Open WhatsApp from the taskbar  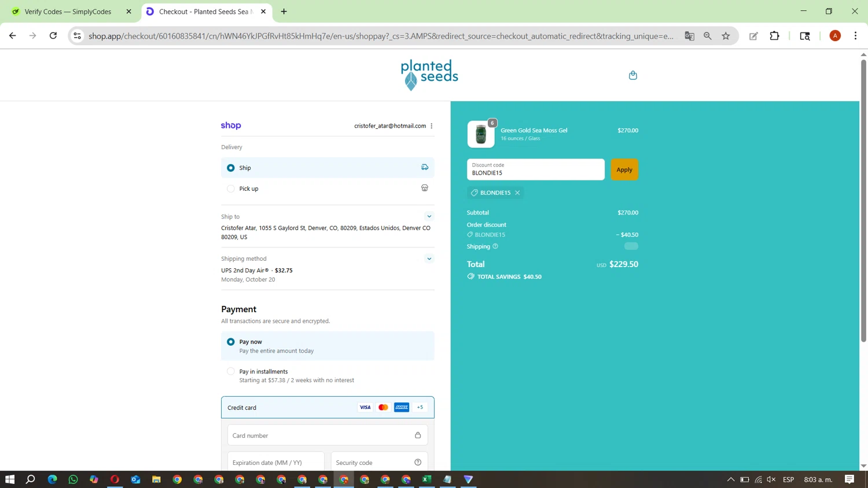tap(73, 479)
